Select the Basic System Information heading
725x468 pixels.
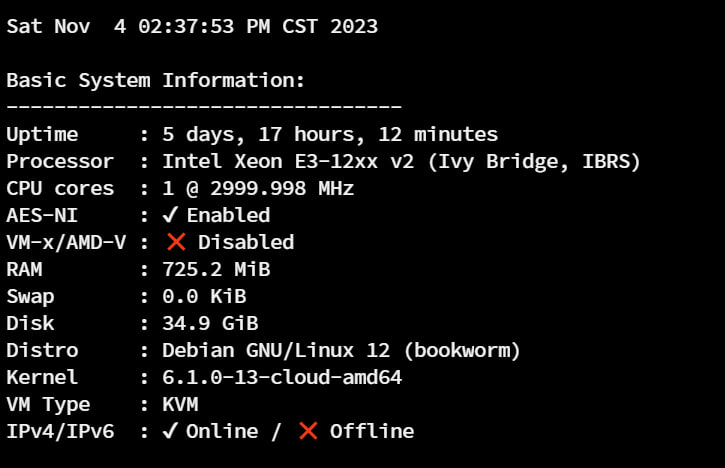tap(156, 80)
